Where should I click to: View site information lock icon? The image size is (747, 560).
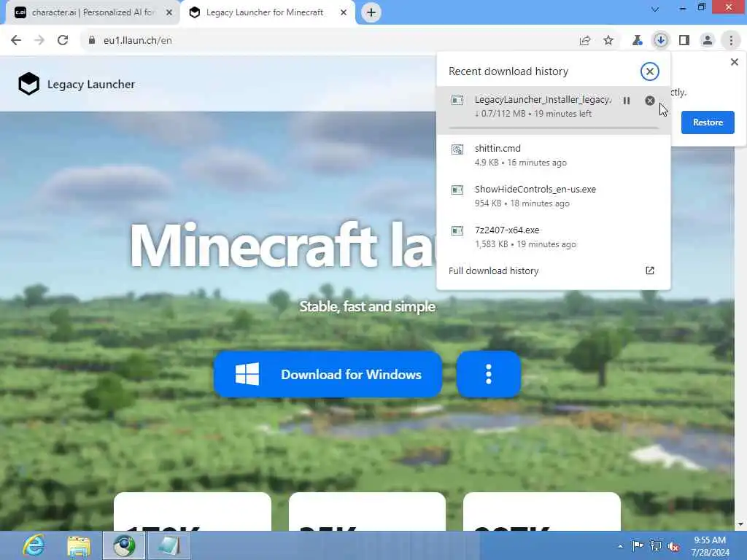91,41
